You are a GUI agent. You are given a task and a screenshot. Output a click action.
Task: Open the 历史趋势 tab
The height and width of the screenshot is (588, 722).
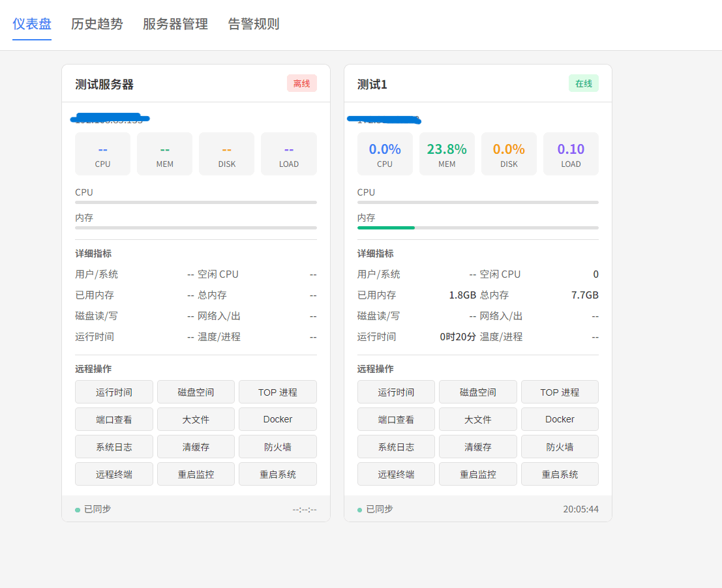point(97,24)
